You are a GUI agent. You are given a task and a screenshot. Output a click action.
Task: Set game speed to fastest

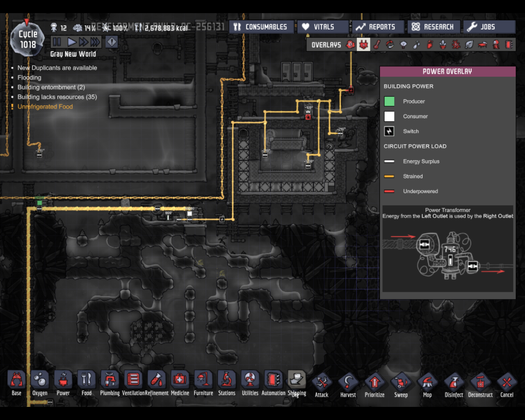pyautogui.click(x=95, y=42)
